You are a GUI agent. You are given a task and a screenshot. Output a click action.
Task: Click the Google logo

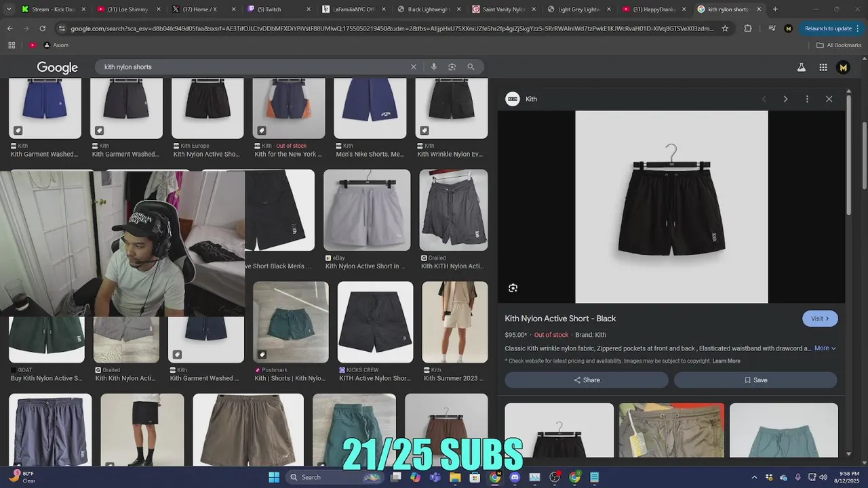58,67
